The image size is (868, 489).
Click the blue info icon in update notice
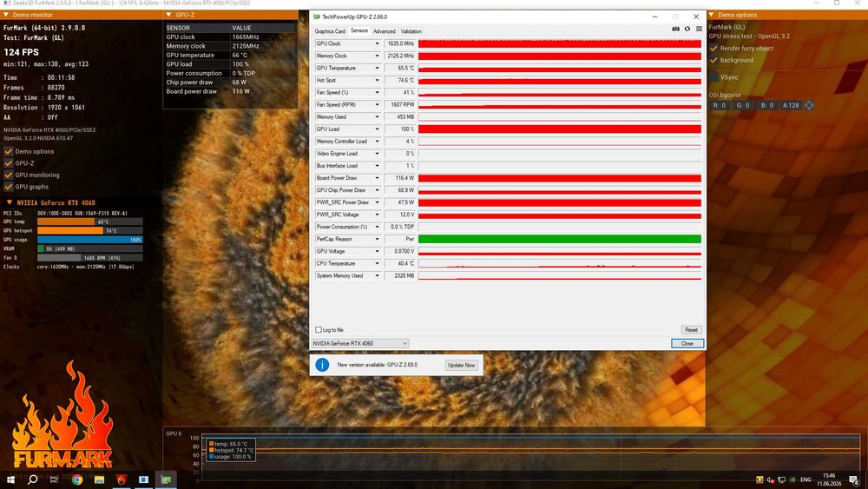(322, 365)
